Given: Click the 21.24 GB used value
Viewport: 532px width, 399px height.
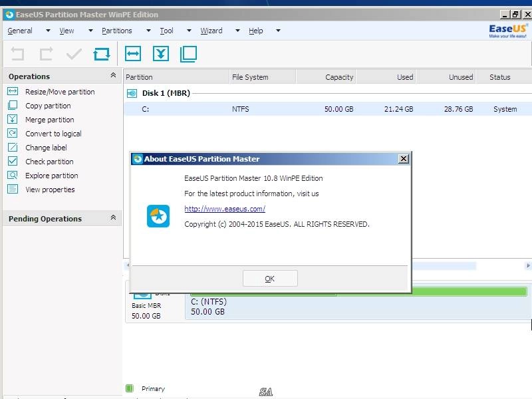Looking at the screenshot, I should click(x=398, y=109).
